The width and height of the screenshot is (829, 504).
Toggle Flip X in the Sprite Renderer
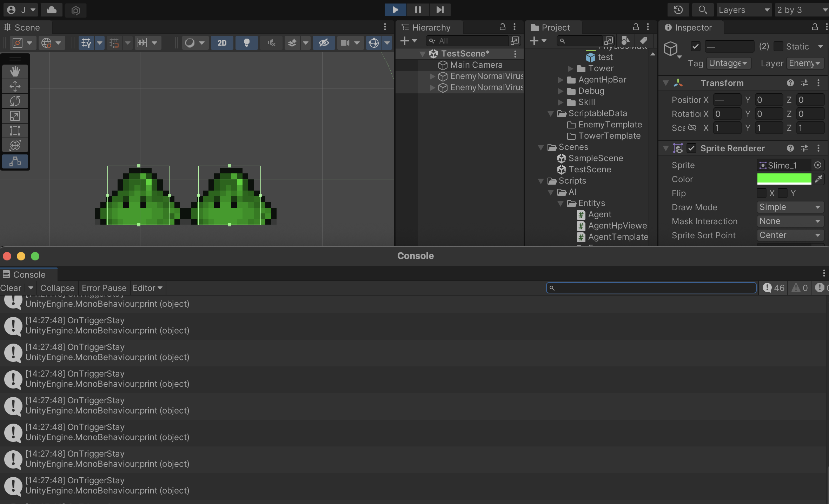762,193
